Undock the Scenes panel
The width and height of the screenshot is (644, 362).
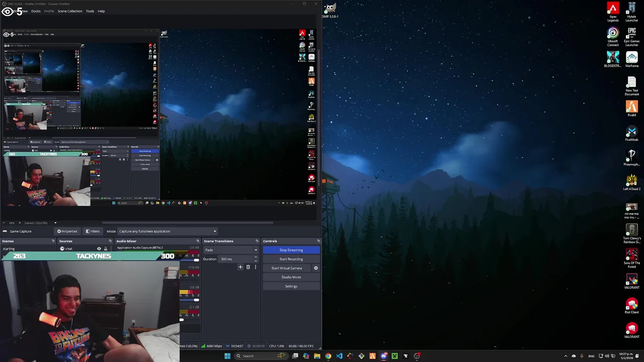[x=53, y=241]
